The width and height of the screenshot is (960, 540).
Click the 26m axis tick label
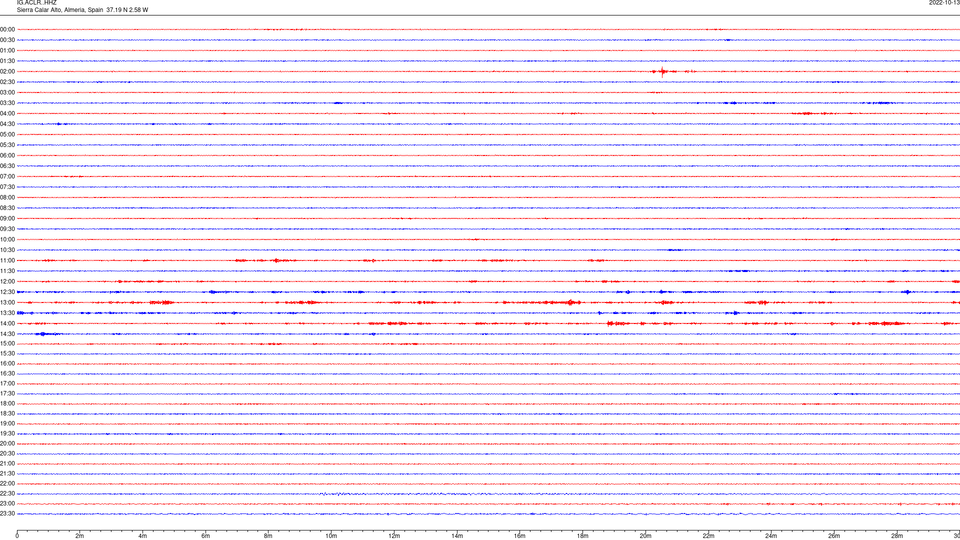click(x=834, y=536)
